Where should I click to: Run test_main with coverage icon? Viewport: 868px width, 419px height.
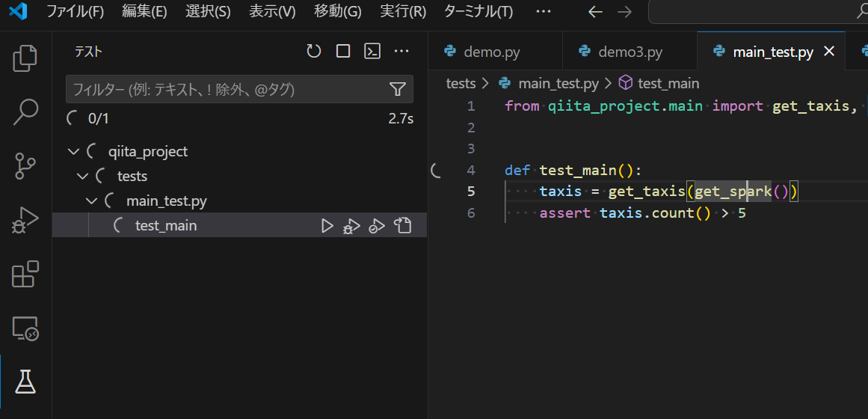[x=377, y=225]
